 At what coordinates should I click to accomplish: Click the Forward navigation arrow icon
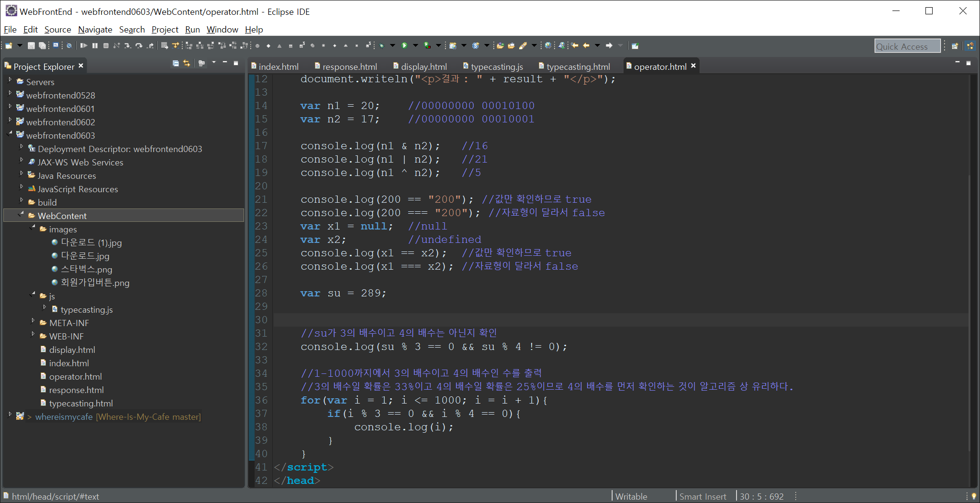click(x=609, y=46)
